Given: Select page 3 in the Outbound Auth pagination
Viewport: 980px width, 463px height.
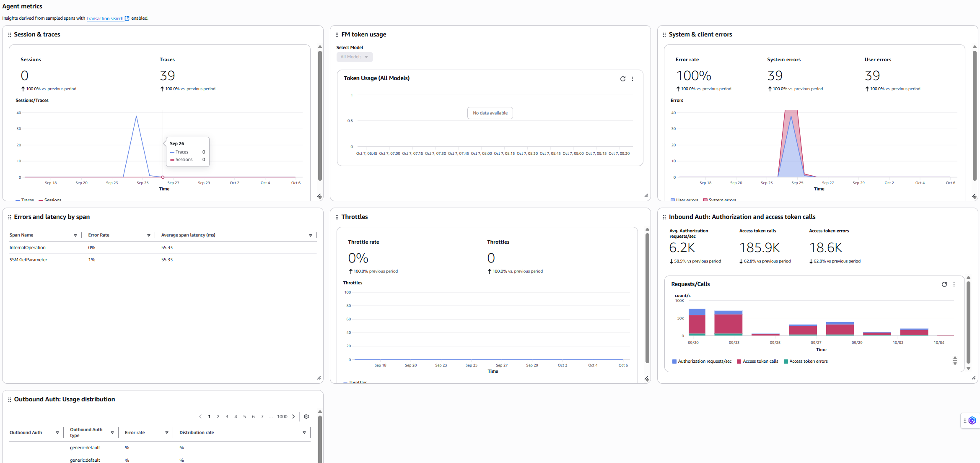Looking at the screenshot, I should [x=227, y=416].
